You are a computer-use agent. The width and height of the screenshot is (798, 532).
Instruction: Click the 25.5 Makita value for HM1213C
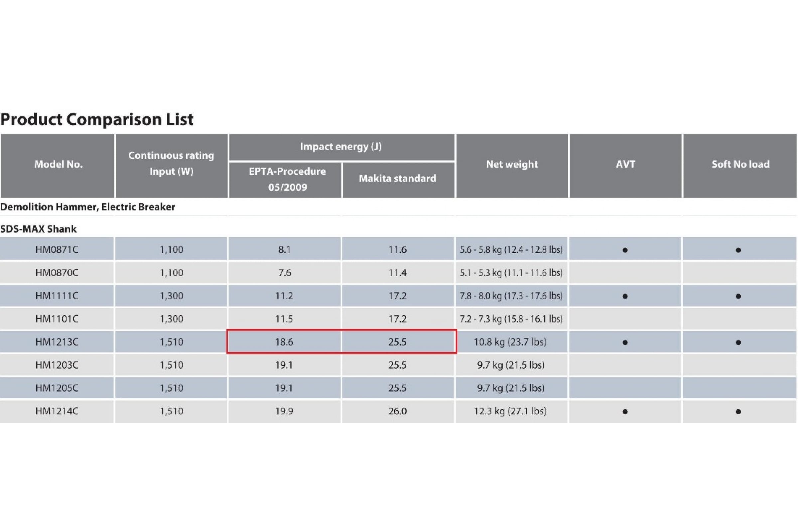(x=397, y=342)
